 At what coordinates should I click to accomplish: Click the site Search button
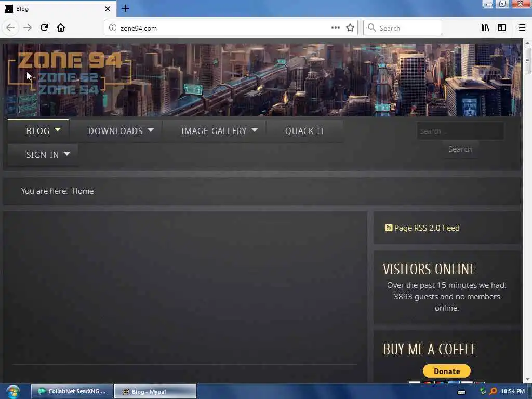tap(460, 149)
